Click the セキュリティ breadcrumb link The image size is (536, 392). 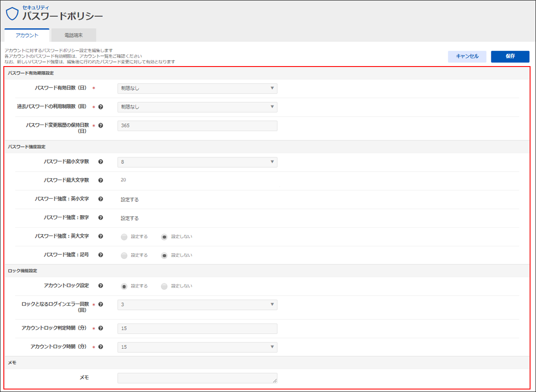pyautogui.click(x=35, y=8)
